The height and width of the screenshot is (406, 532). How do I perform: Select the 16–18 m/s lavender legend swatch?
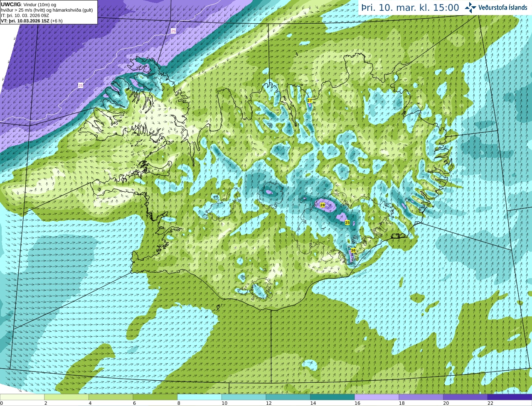click(x=377, y=397)
